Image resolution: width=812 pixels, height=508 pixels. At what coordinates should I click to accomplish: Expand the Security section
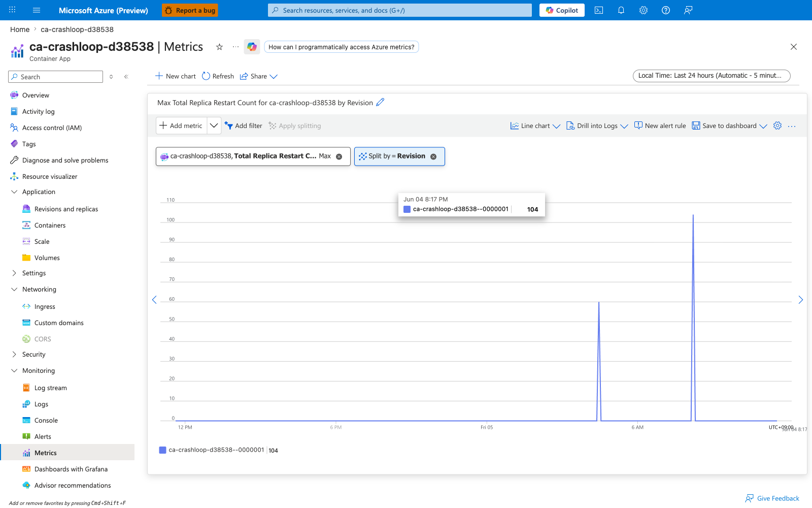[x=14, y=355]
